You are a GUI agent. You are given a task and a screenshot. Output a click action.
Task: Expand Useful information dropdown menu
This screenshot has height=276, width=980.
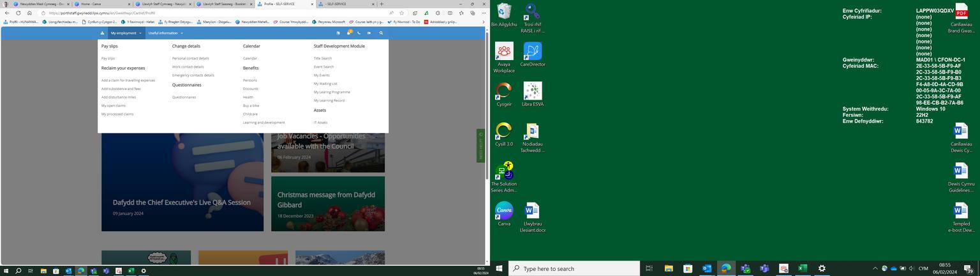tap(165, 33)
